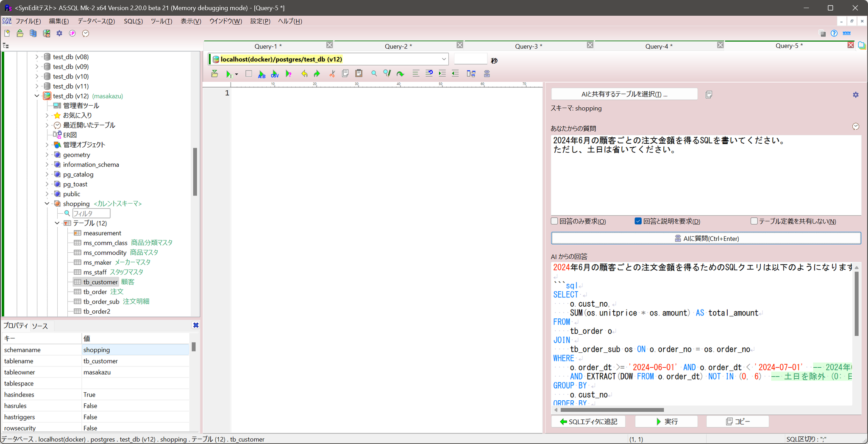This screenshot has height=444, width=868.
Task: Switch to the Query-3 tab
Action: (529, 46)
